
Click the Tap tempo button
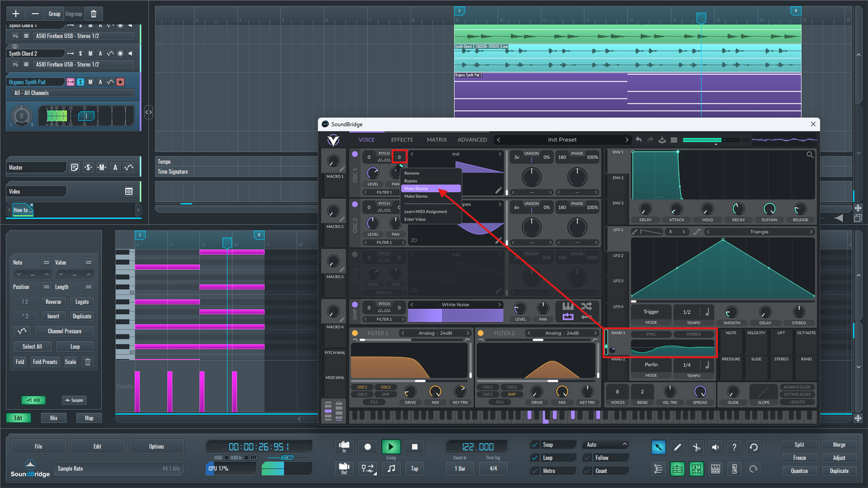coord(415,469)
